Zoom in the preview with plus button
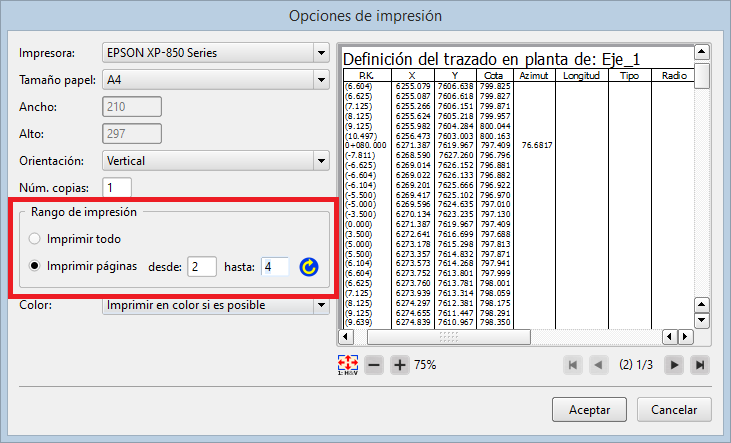Image resolution: width=731 pixels, height=443 pixels. click(400, 365)
